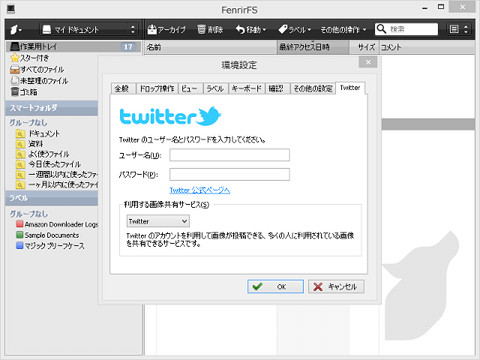Sort by the 最終アクセス日時 column header
Image resolution: width=480 pixels, height=360 pixels.
313,47
